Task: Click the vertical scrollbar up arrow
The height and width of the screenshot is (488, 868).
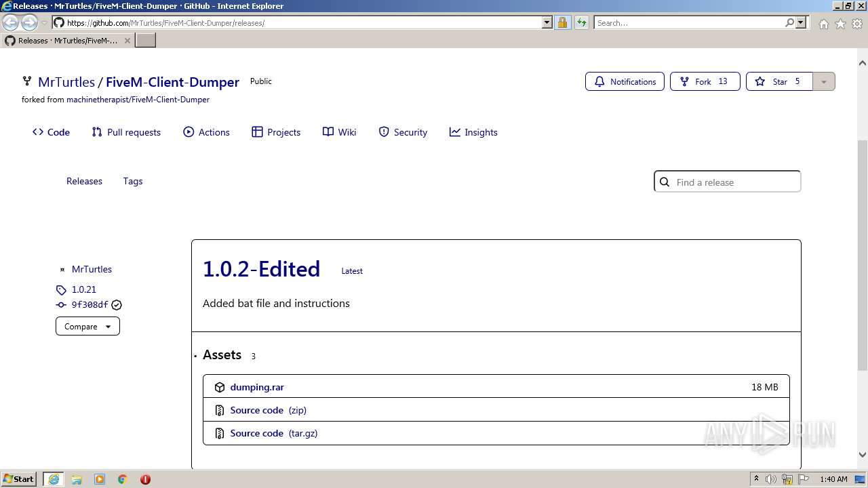Action: click(x=863, y=63)
